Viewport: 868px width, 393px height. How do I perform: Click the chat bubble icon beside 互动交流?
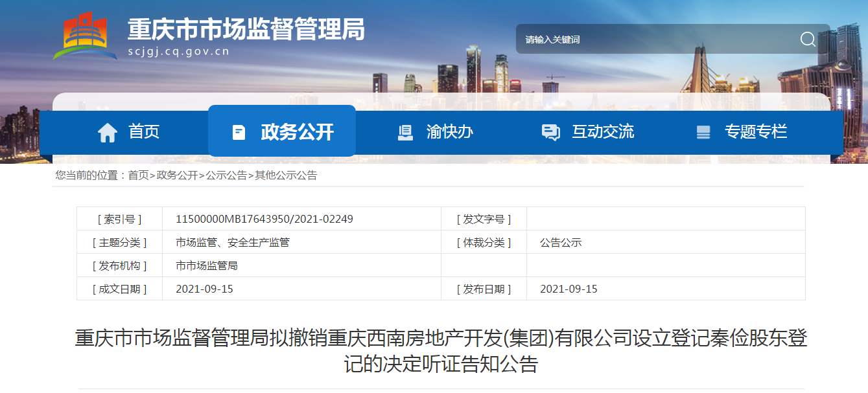point(550,133)
